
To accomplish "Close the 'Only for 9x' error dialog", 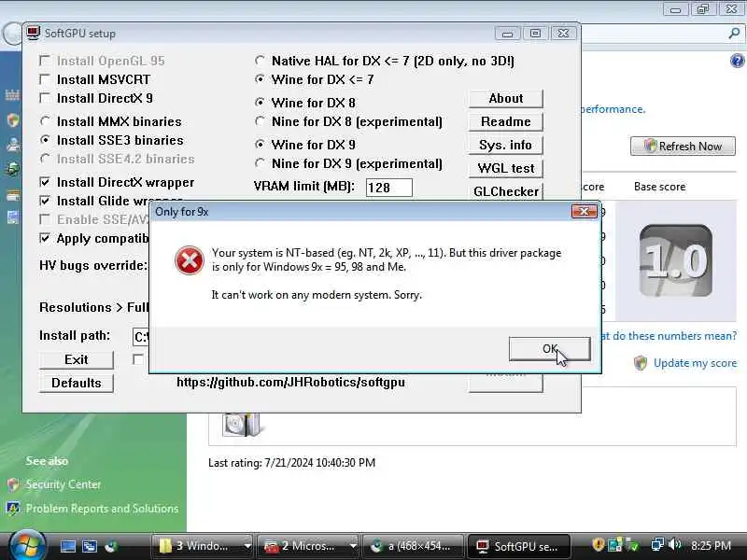I will 585,212.
